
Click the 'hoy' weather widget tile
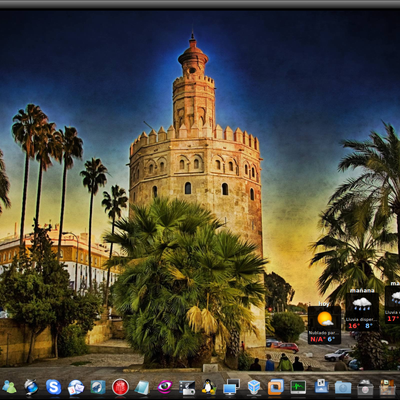click(x=324, y=325)
